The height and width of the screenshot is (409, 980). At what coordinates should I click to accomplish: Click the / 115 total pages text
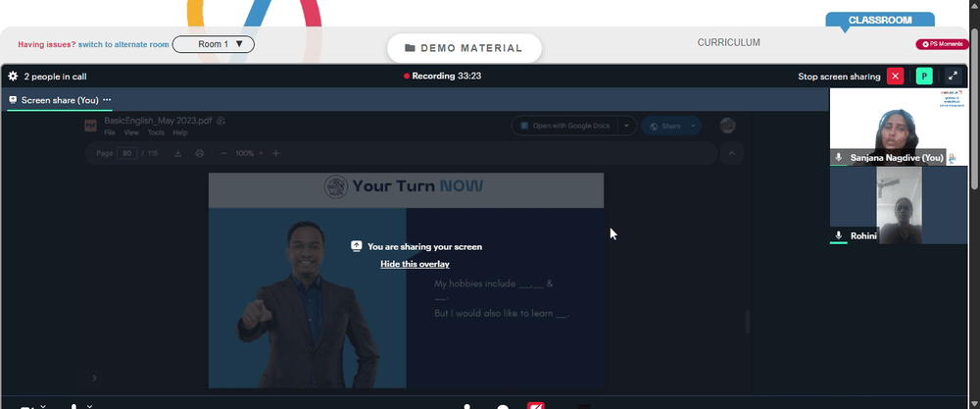[x=151, y=153]
